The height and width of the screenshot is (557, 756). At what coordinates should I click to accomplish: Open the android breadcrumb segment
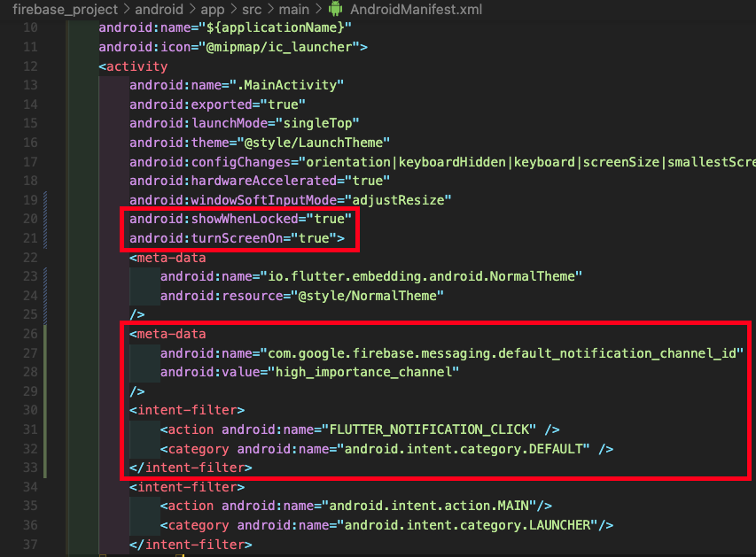tap(160, 9)
